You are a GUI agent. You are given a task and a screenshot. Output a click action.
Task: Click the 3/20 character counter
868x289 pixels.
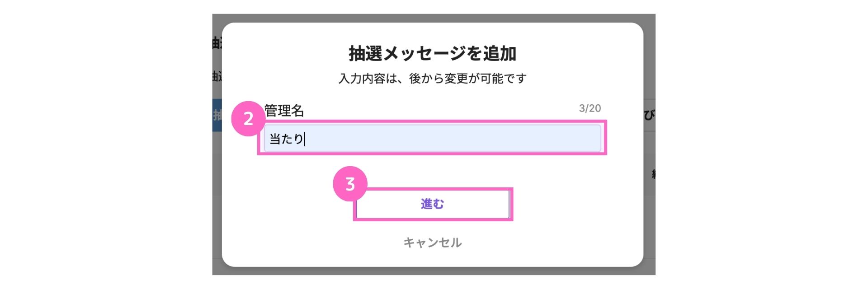[x=590, y=108]
